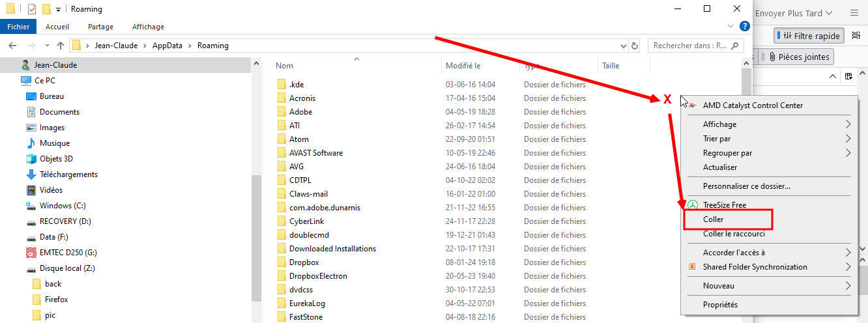Expand Regrouper par submenu arrow
This screenshot has height=323, width=868.
[848, 153]
